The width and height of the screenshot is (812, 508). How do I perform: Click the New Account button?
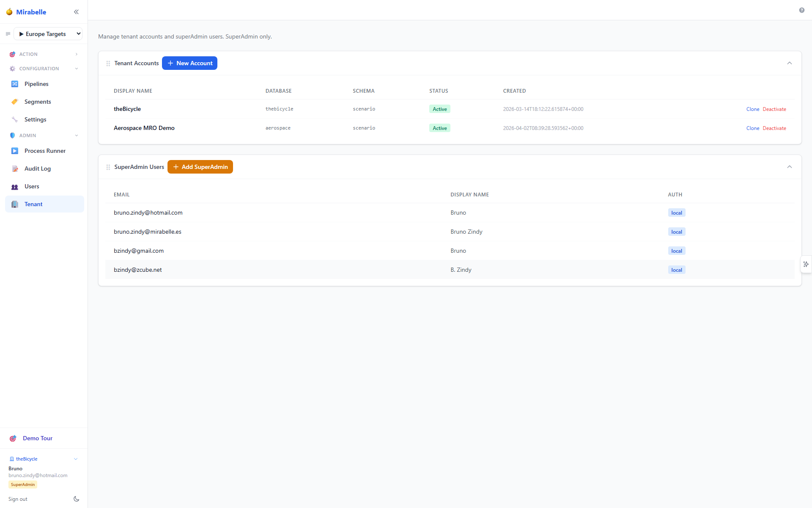click(189, 63)
